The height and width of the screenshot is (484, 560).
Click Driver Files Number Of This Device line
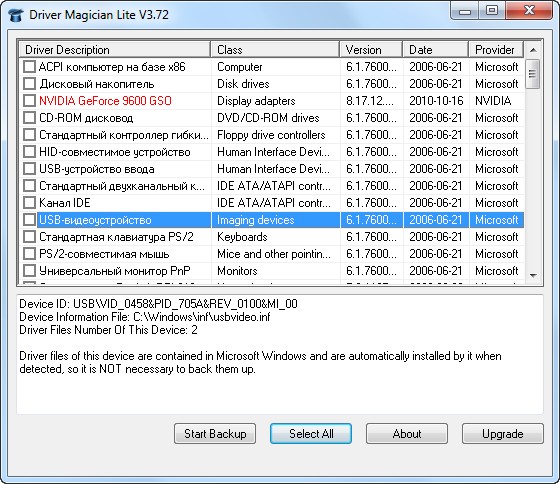[108, 329]
